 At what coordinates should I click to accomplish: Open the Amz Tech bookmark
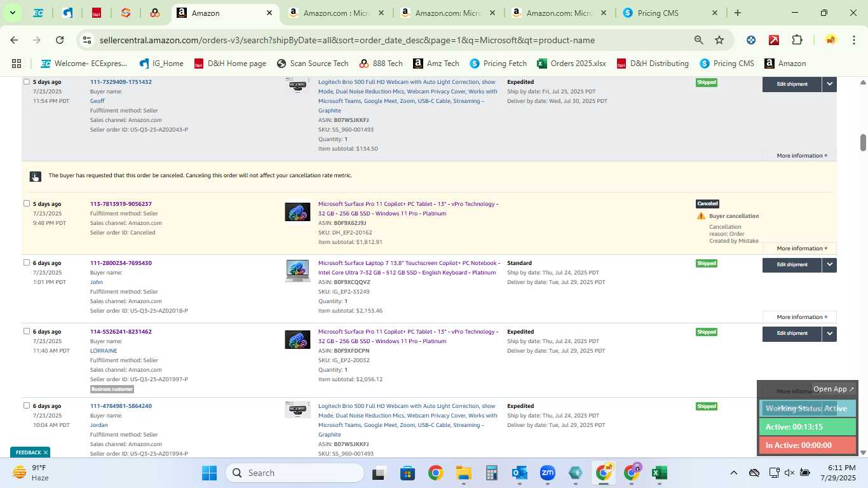tap(436, 64)
